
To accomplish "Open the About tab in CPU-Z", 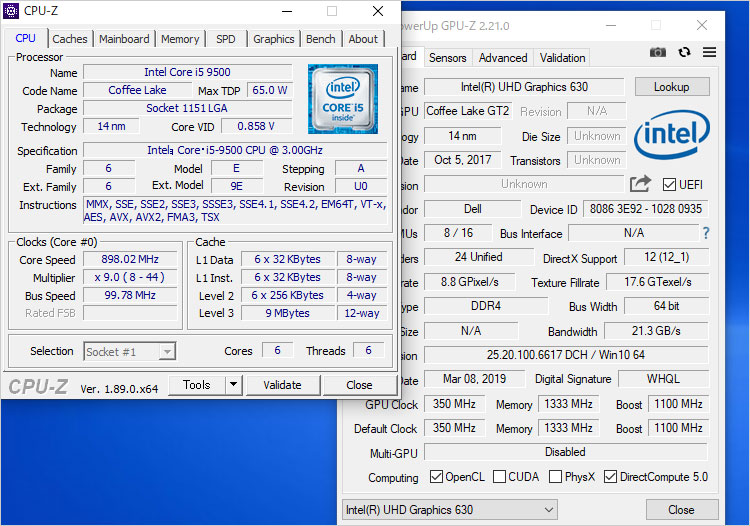I will (x=363, y=39).
